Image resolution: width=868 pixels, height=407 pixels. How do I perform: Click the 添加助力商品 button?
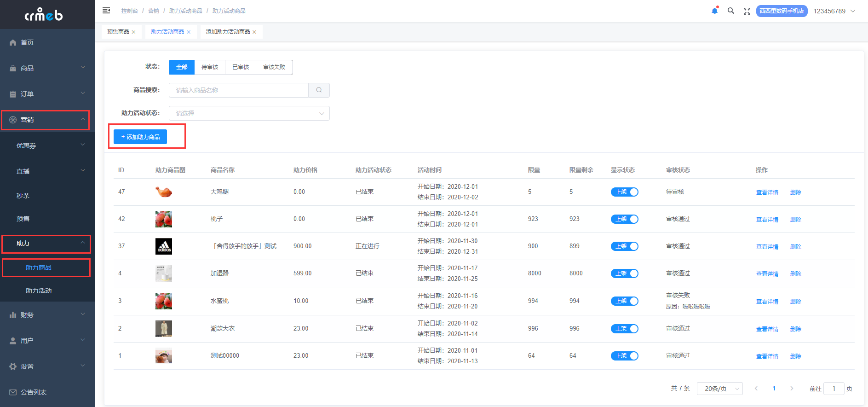(140, 137)
